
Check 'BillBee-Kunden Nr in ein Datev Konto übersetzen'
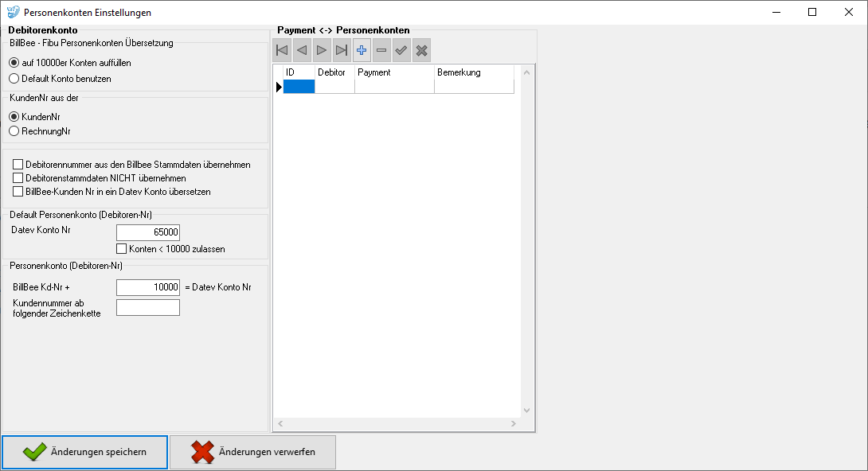pos(18,192)
